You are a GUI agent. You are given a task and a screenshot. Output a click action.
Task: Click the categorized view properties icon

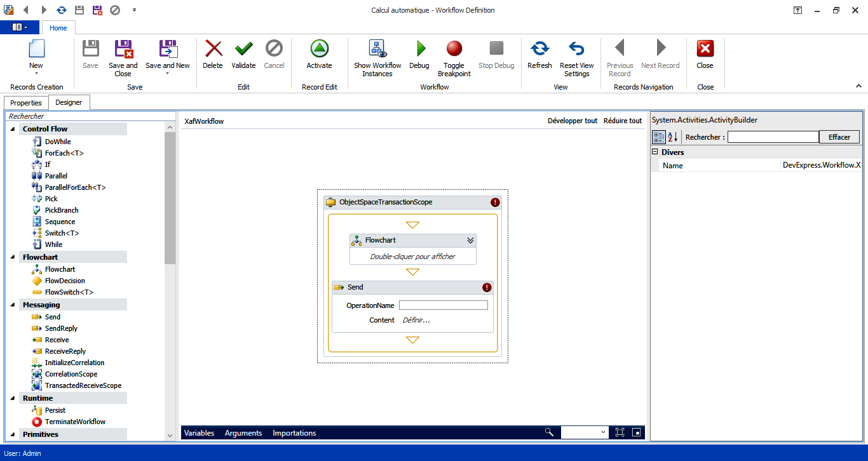[659, 137]
